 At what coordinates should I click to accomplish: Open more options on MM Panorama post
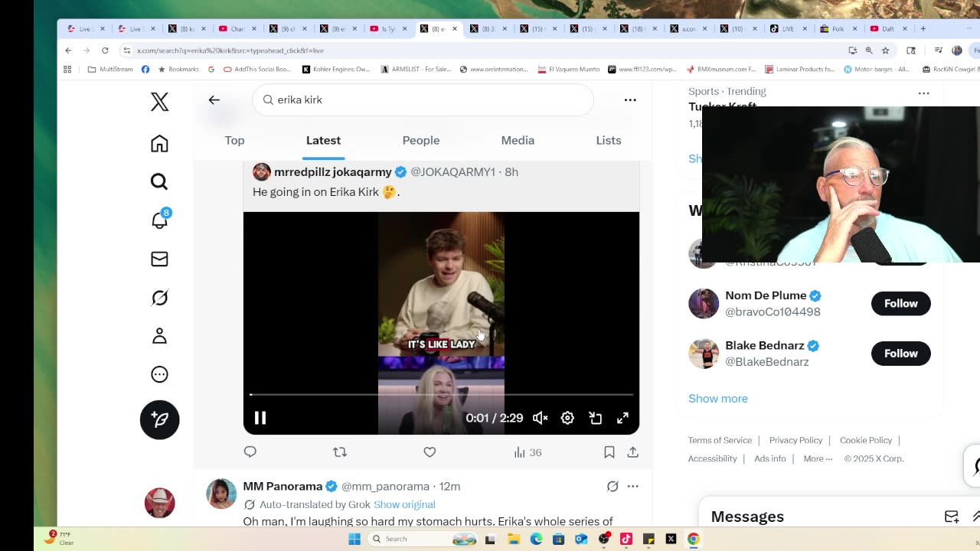(632, 486)
